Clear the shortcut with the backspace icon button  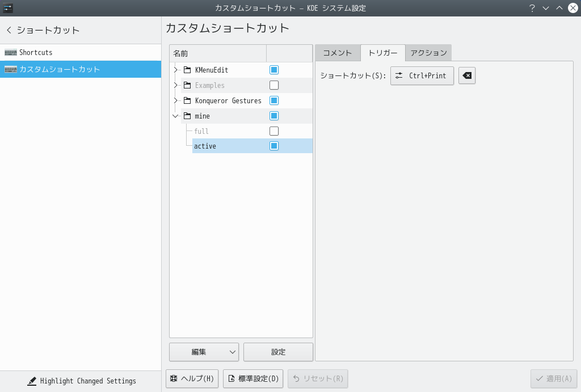[467, 75]
